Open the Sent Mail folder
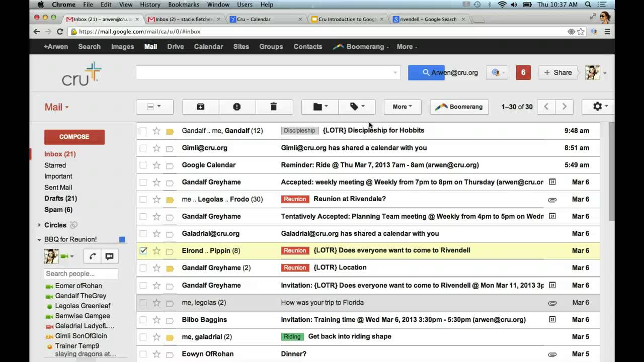 pyautogui.click(x=58, y=188)
